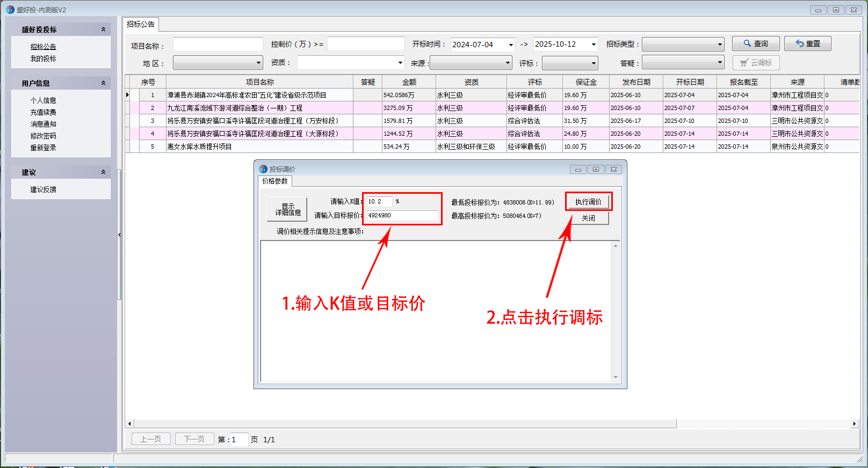Click the 请输入目标报价 input field
This screenshot has height=468, width=868.
(x=402, y=215)
